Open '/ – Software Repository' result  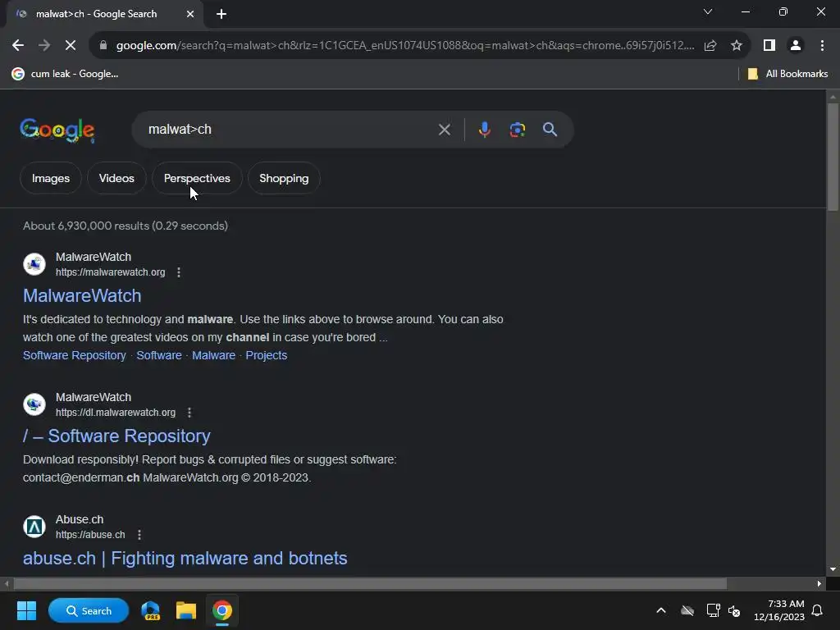(116, 436)
